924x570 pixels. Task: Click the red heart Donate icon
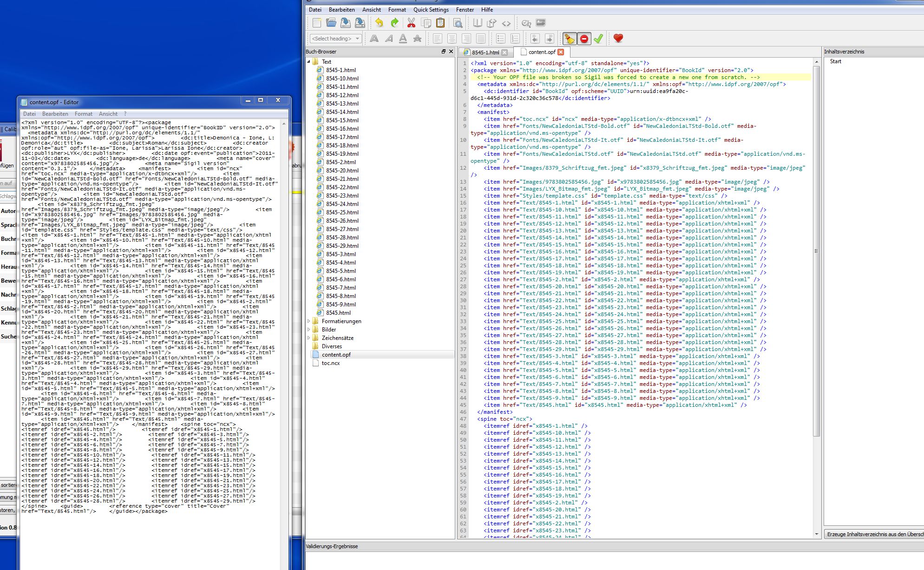[618, 39]
